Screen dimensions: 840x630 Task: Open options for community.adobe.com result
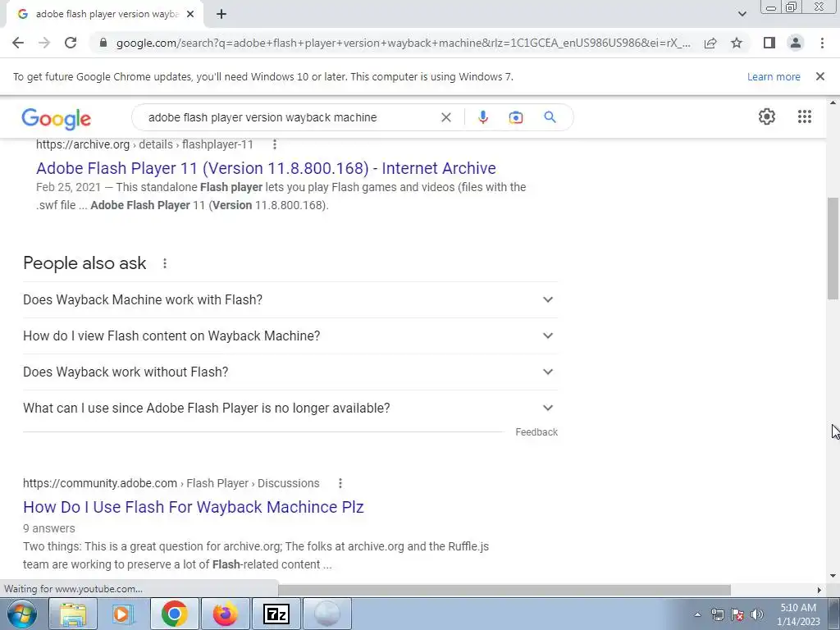click(x=340, y=483)
